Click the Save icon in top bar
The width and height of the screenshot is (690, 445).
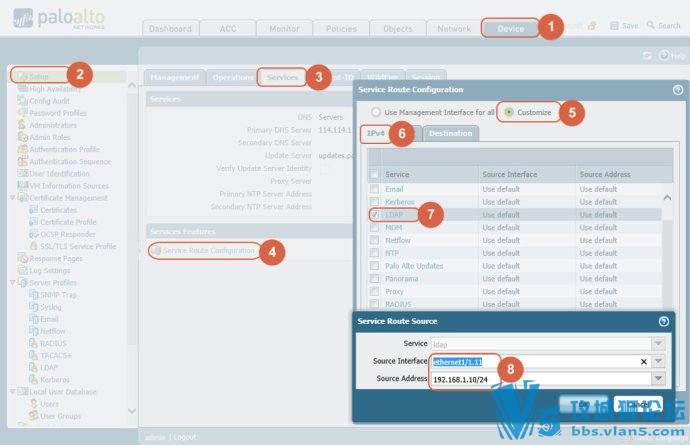pos(614,26)
